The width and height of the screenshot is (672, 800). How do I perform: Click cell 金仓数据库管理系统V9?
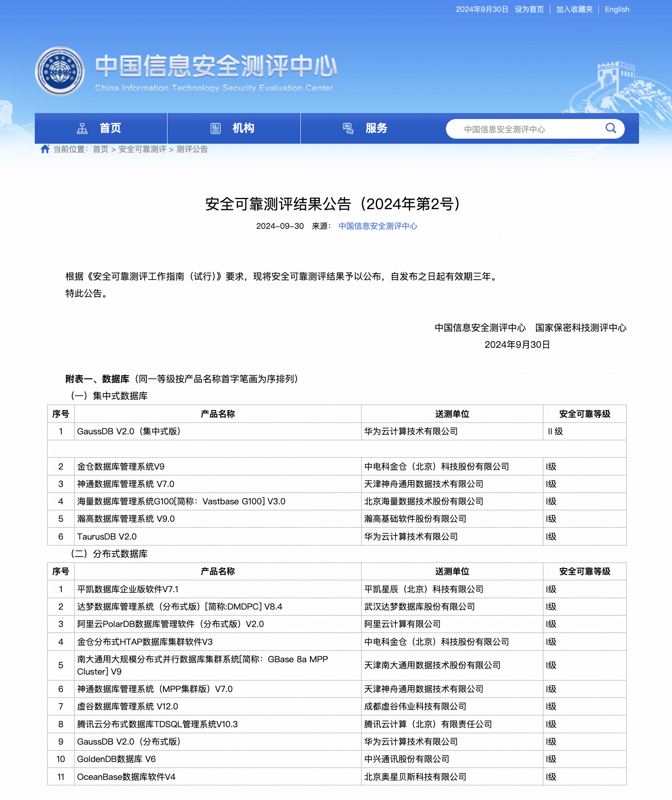(218, 467)
